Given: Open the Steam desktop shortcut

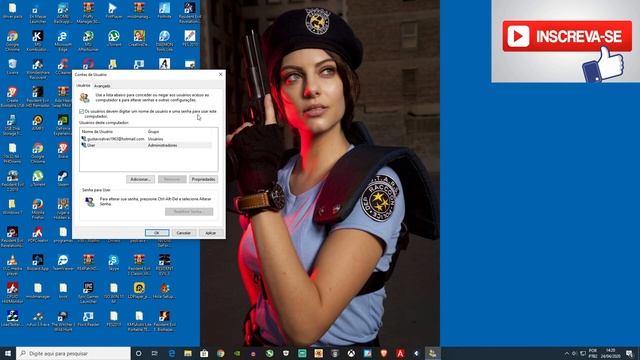Looking at the screenshot, I should point(63,178).
